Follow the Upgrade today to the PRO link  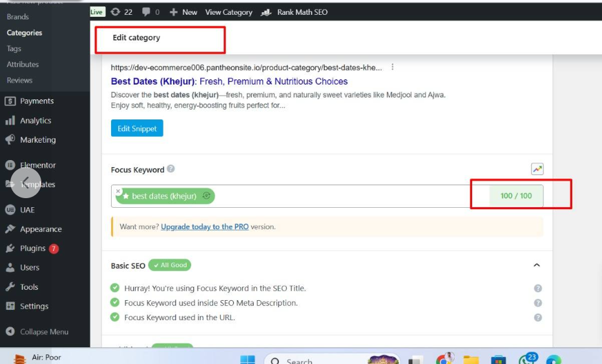[x=205, y=227]
